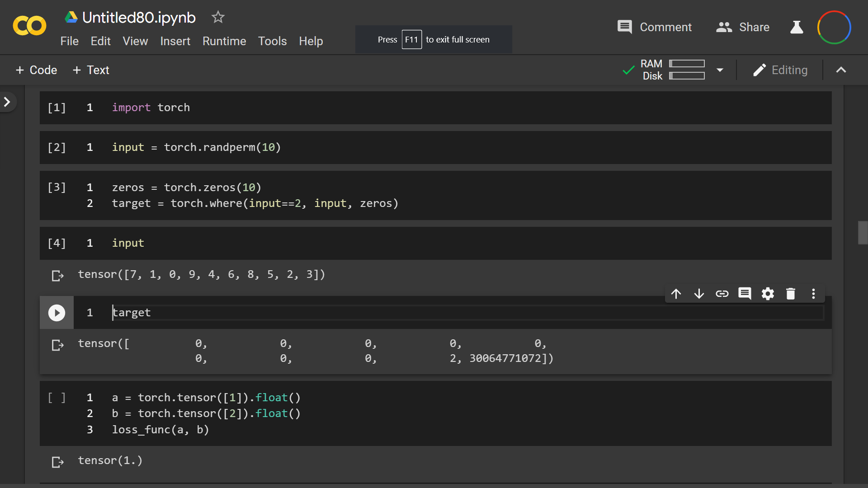Click execution count [1] of import cell

(x=57, y=108)
